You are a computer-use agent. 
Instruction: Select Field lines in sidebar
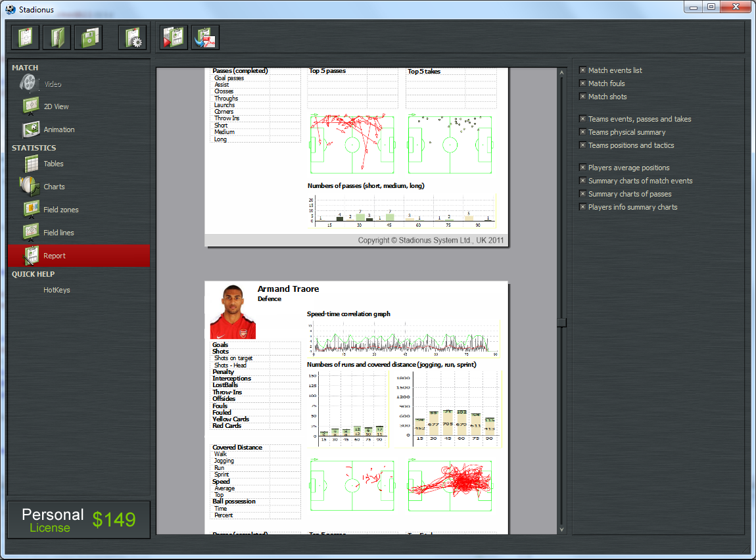(59, 233)
